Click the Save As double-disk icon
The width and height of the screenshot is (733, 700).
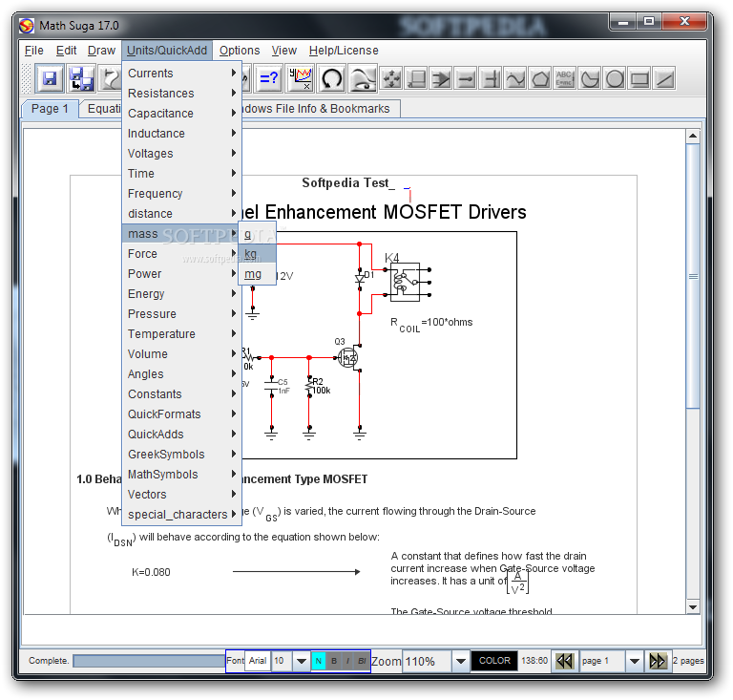(x=81, y=78)
